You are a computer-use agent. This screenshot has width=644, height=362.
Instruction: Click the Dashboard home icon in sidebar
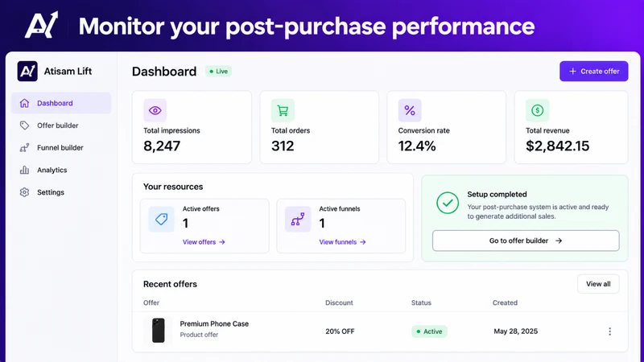[25, 103]
